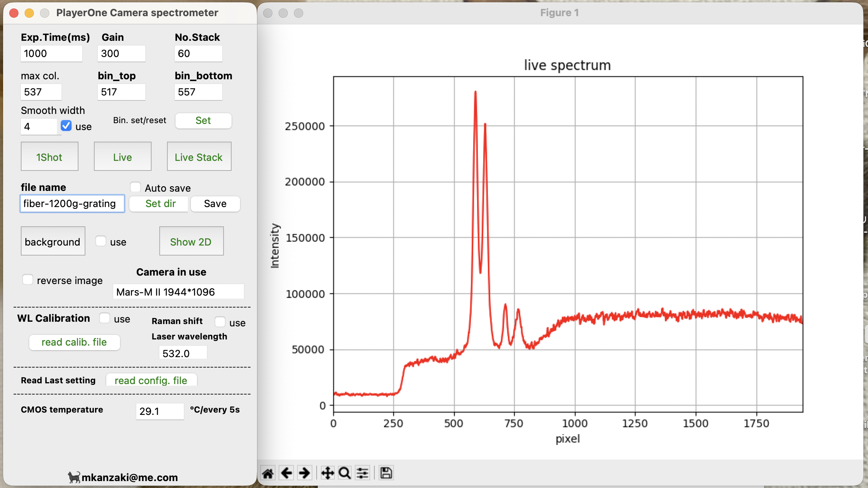Click the Set dir button
Image resolution: width=868 pixels, height=488 pixels.
[160, 204]
